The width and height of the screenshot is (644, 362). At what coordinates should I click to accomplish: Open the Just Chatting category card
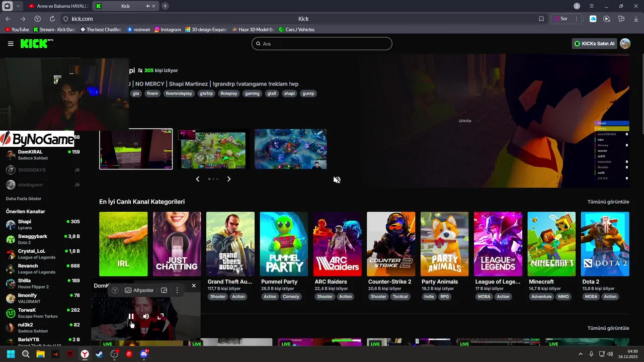[x=177, y=244]
